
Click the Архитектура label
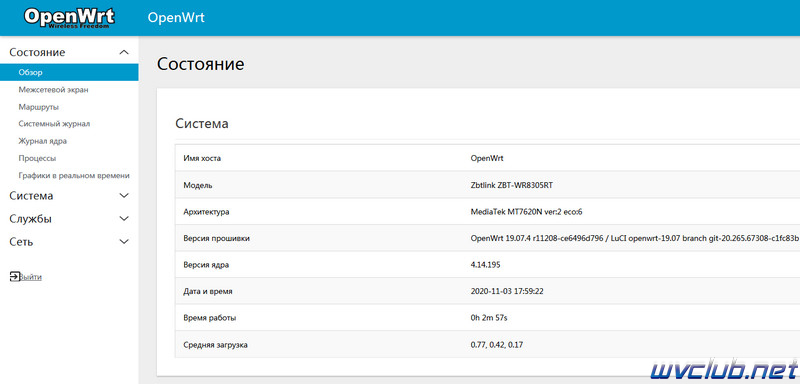pos(207,212)
